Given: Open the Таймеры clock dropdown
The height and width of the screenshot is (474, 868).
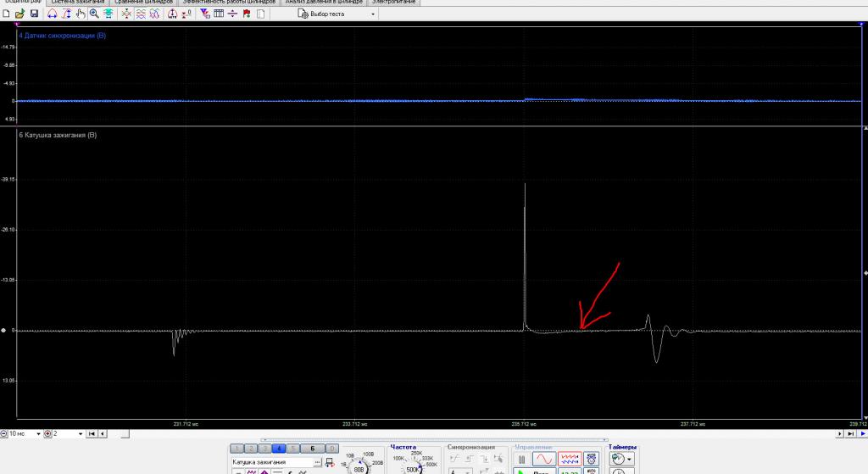Looking at the screenshot, I should (x=622, y=459).
